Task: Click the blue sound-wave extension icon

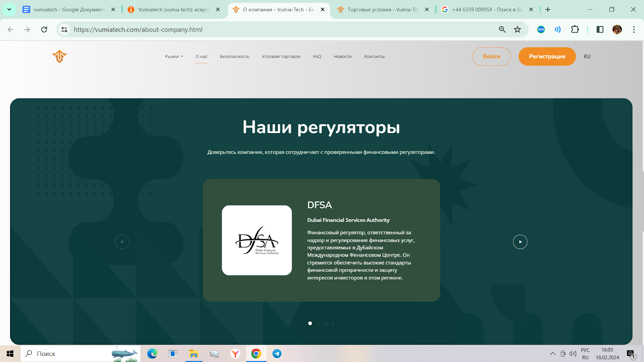Action: [x=557, y=29]
